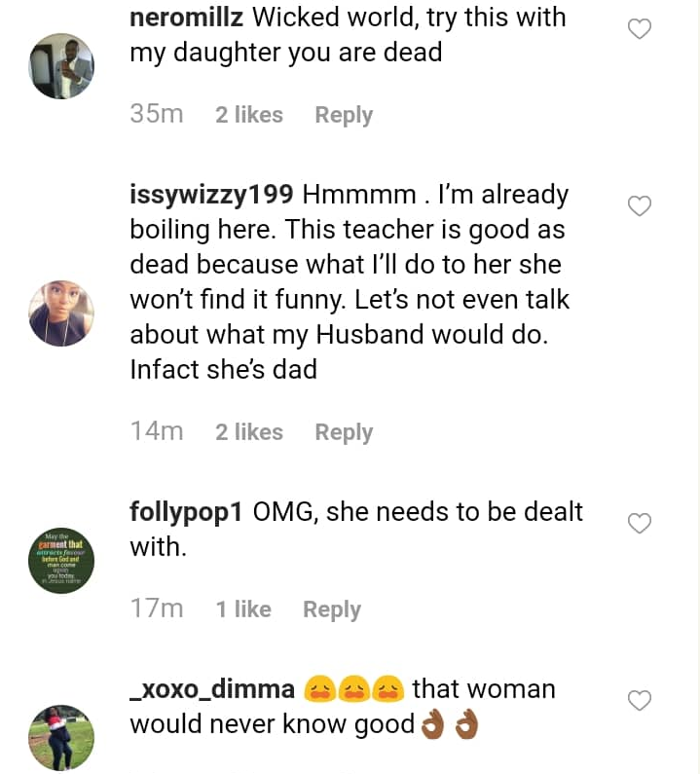Go to follypop1's profile from username

186,512
